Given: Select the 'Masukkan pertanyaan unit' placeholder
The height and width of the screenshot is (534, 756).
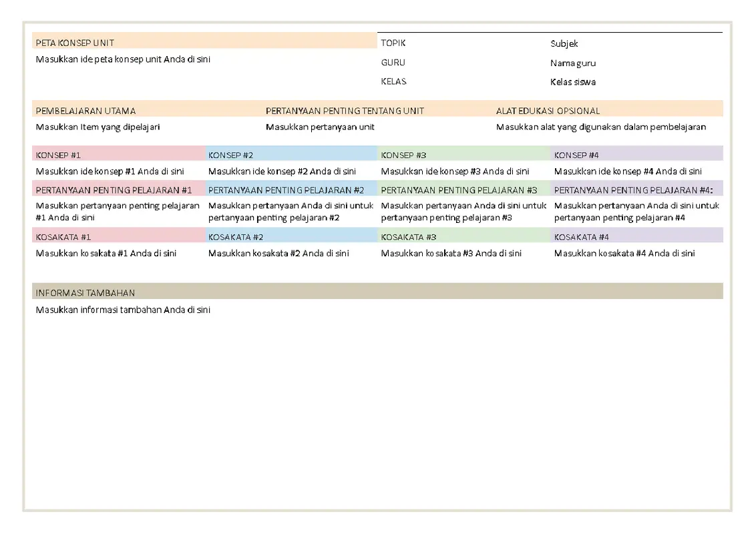Looking at the screenshot, I should pyautogui.click(x=320, y=127).
